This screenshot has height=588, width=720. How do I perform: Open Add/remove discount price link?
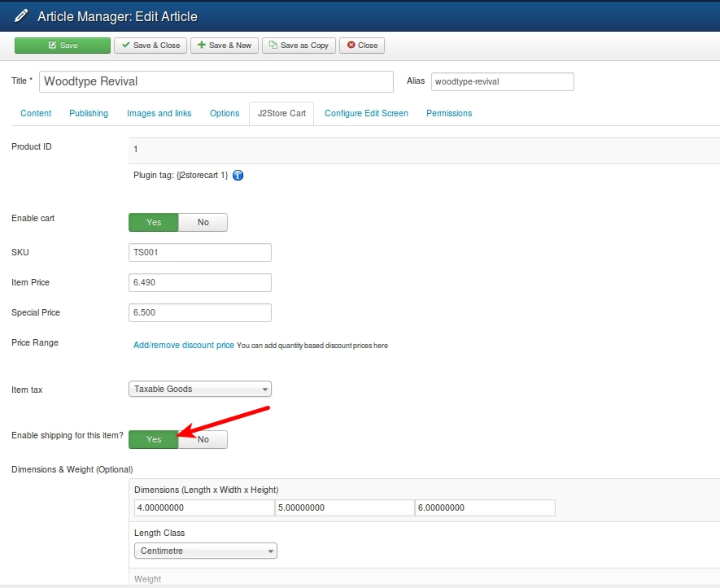click(184, 345)
